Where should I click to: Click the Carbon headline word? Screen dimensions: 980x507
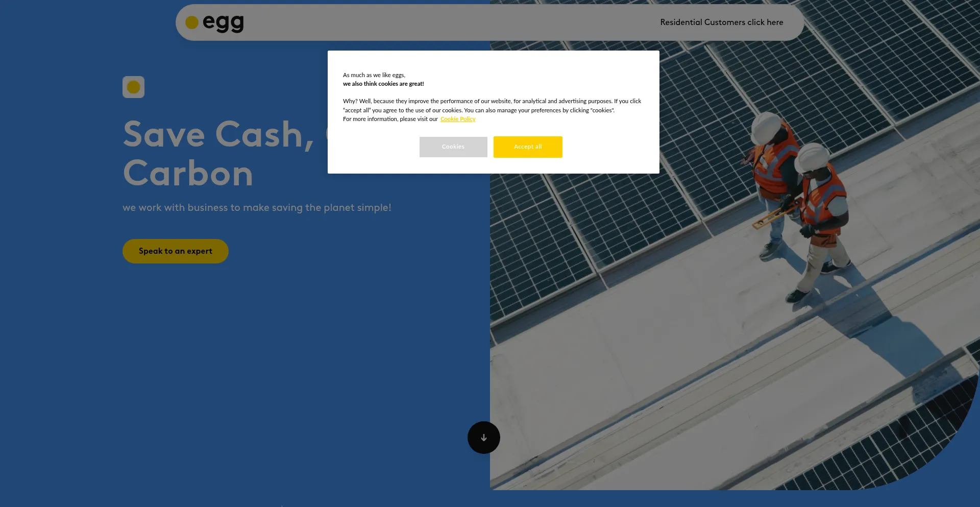(x=188, y=174)
